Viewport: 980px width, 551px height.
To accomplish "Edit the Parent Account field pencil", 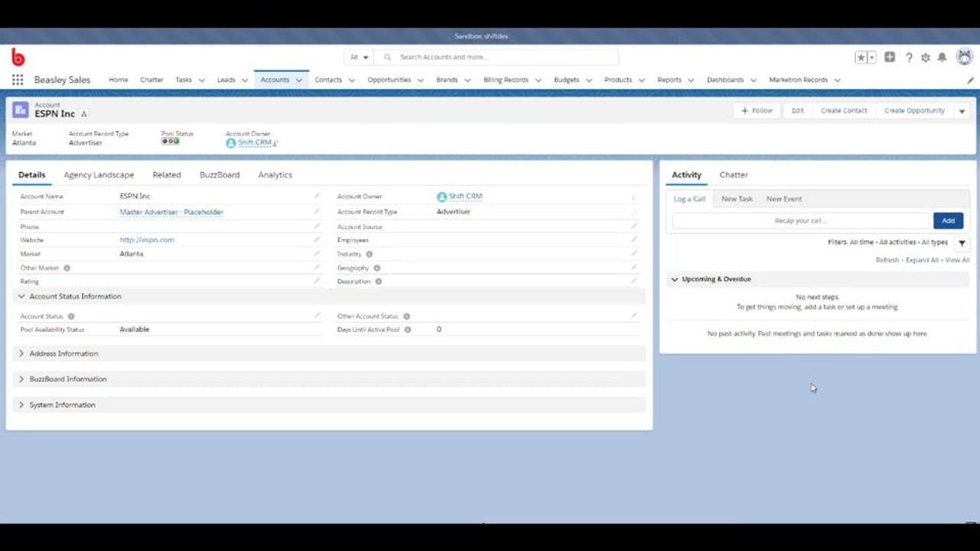I will [317, 212].
